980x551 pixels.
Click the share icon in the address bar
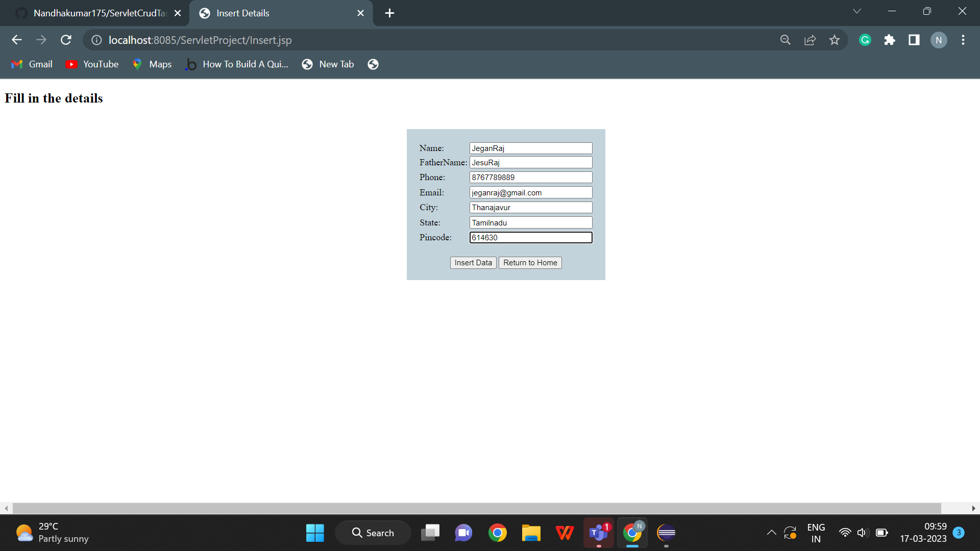pos(810,40)
